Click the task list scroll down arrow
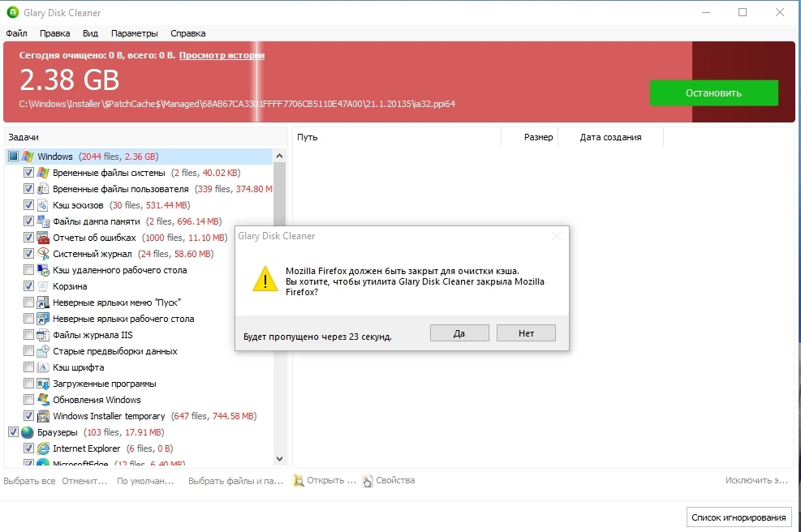The height and width of the screenshot is (532, 801). (x=279, y=459)
